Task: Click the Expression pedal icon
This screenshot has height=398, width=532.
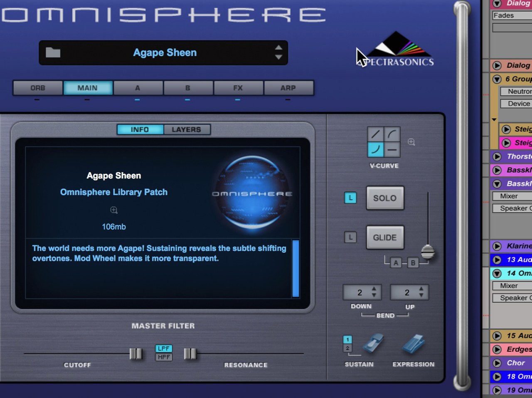Action: [x=414, y=344]
